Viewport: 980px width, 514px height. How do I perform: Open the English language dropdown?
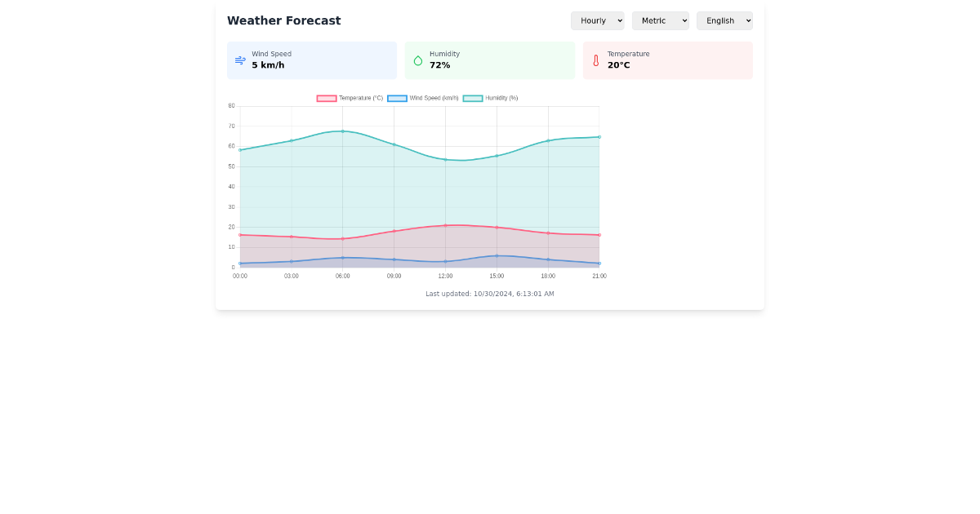724,20
